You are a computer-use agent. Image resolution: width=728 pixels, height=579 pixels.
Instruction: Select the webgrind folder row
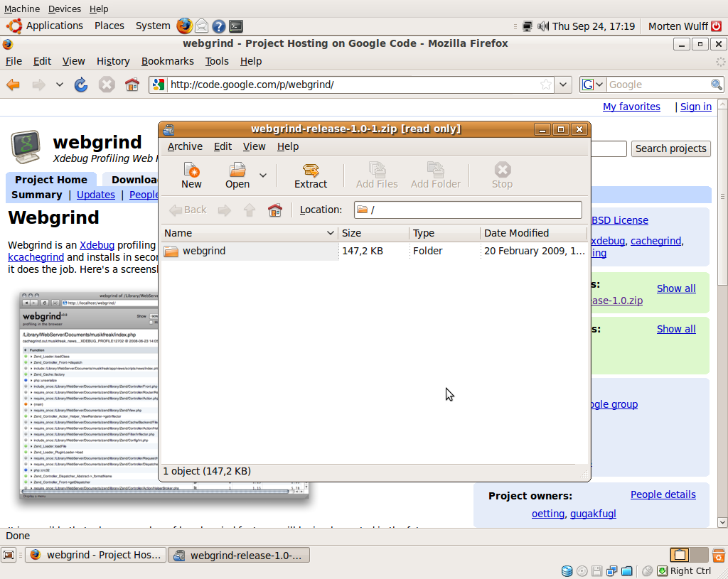374,251
